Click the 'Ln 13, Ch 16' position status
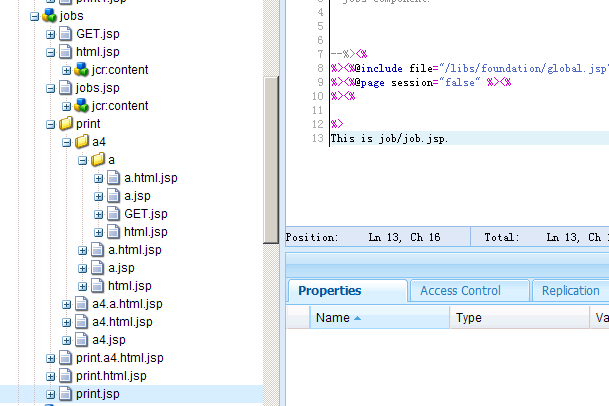Screen dimensions: 609x406 pos(404,237)
